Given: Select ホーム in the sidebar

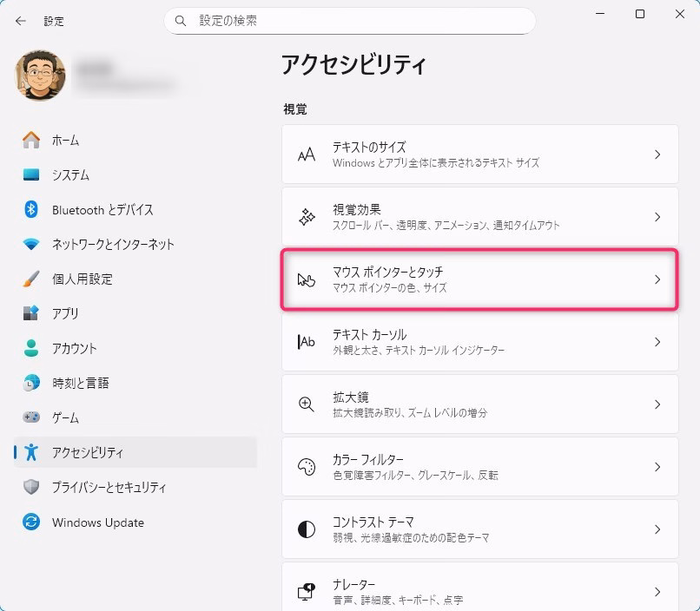Looking at the screenshot, I should [65, 140].
